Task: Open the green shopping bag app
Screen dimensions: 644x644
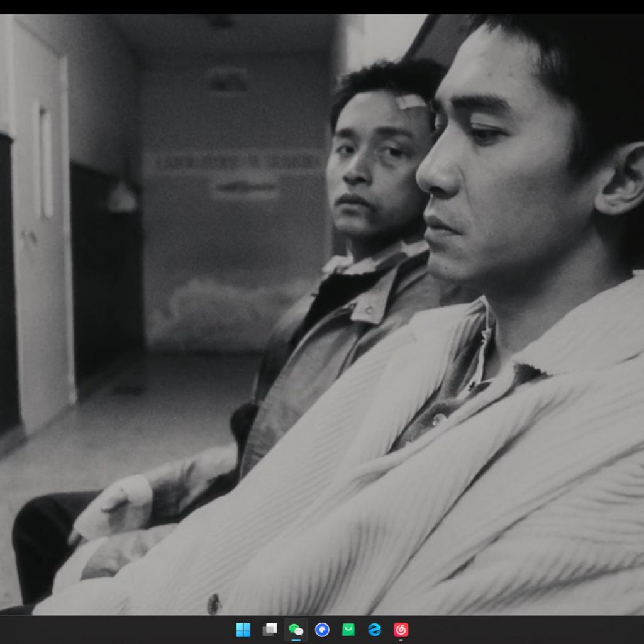Action: coord(348,630)
